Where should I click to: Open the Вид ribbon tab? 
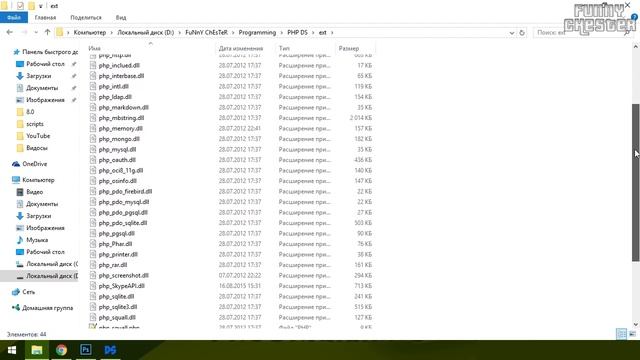[x=121, y=18]
